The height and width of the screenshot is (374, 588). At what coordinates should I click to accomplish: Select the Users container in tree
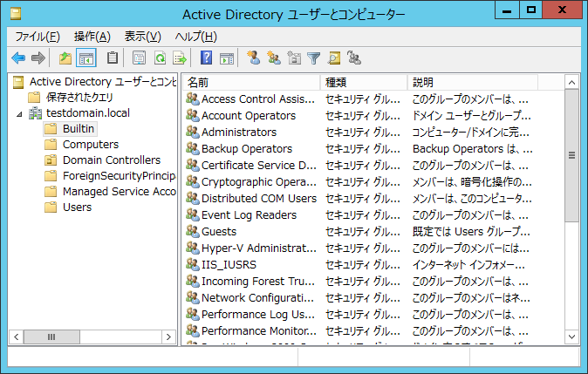(77, 207)
